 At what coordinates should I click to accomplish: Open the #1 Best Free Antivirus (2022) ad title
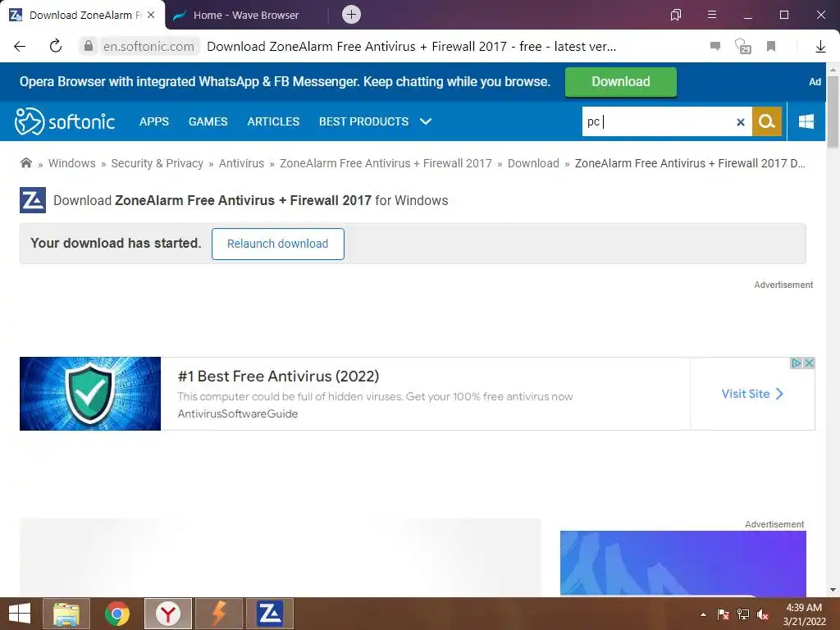click(x=278, y=376)
